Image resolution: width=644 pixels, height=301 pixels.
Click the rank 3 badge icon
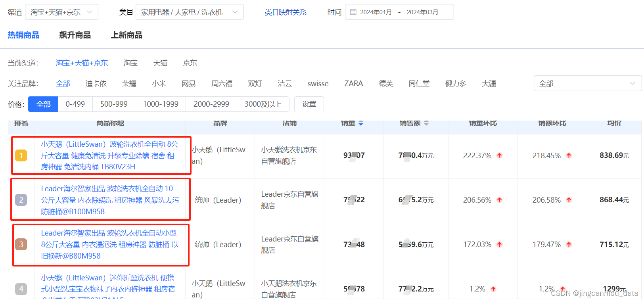coord(21,244)
